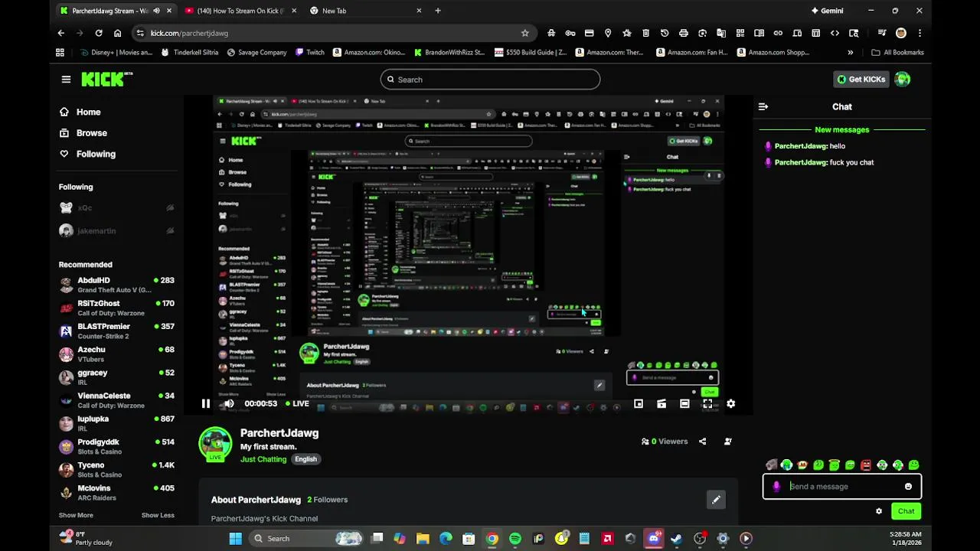The height and width of the screenshot is (551, 980).
Task: Reload the current page
Action: coord(99,33)
